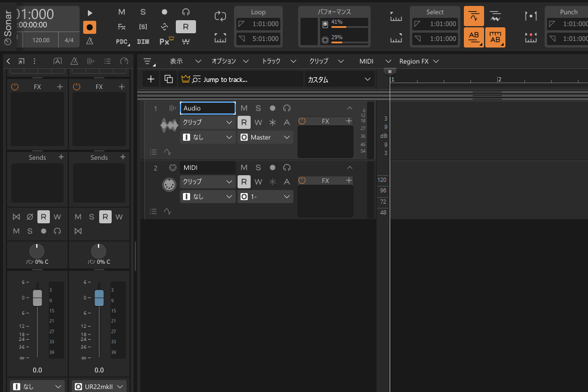
Task: Open the カスタム track control dropdown
Action: [x=339, y=80]
